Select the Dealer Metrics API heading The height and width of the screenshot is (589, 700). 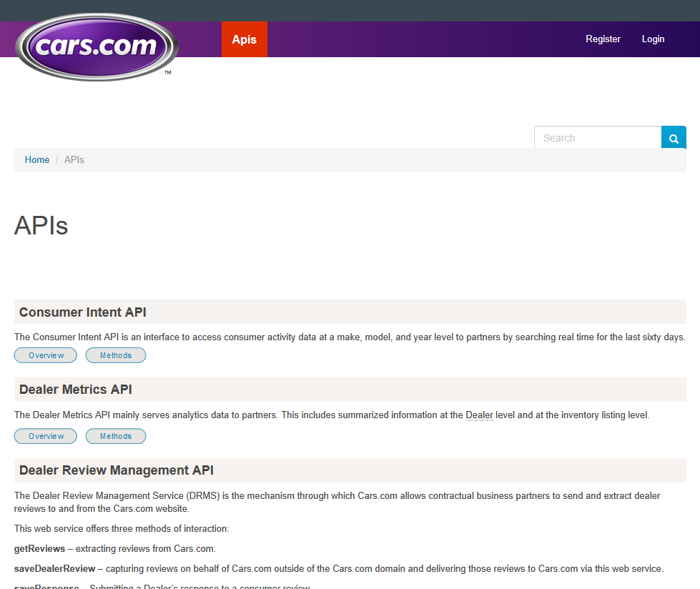(x=76, y=389)
